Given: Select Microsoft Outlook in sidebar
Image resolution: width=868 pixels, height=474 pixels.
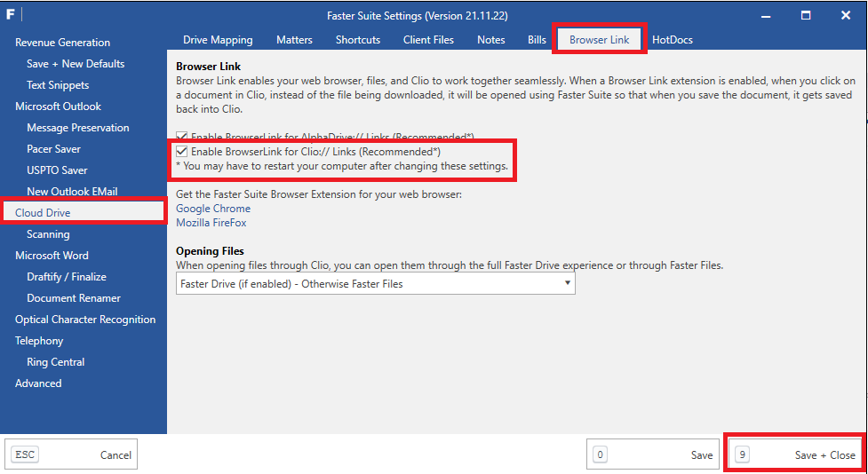Looking at the screenshot, I should point(58,107).
